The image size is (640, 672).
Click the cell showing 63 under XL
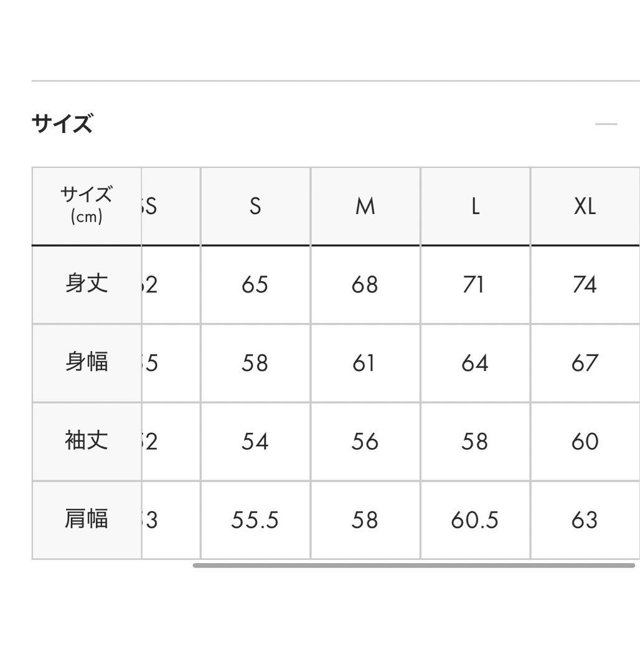tap(584, 520)
